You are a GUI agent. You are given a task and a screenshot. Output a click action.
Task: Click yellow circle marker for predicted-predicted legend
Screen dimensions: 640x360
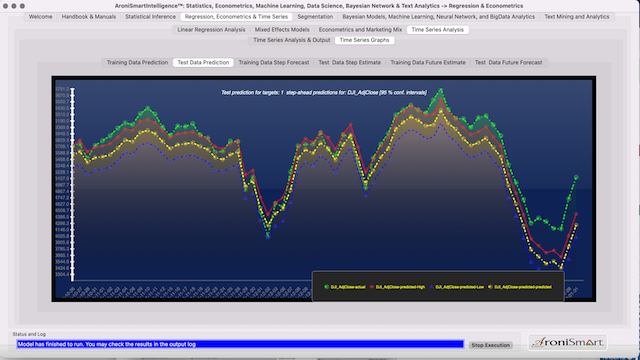490,287
